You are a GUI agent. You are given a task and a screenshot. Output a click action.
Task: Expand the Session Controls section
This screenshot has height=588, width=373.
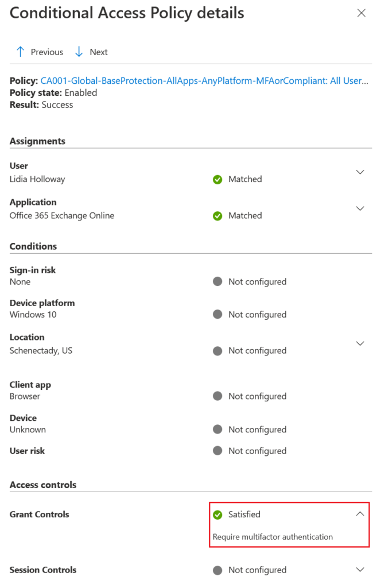pos(360,570)
